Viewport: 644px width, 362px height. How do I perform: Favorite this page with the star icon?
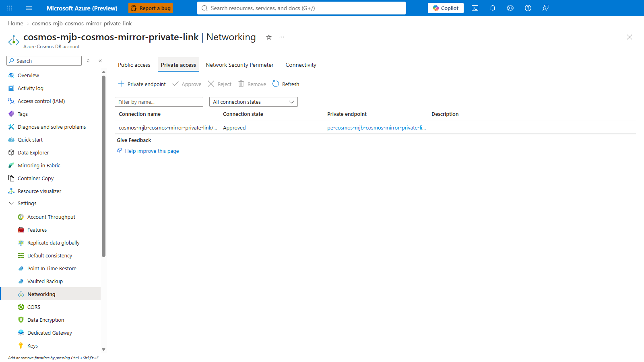click(x=269, y=37)
